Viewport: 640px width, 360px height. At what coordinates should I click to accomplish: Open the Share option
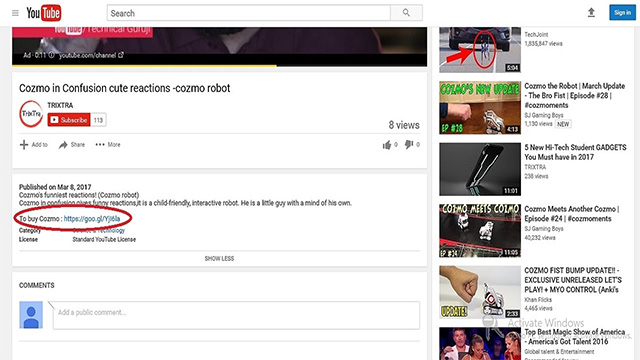tap(72, 144)
